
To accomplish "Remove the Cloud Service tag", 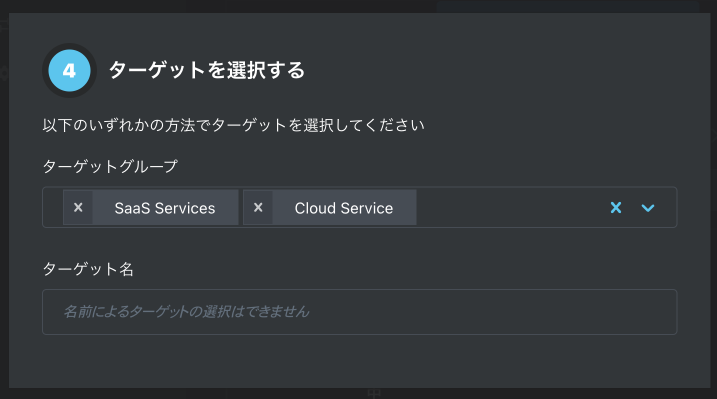I will pos(258,207).
